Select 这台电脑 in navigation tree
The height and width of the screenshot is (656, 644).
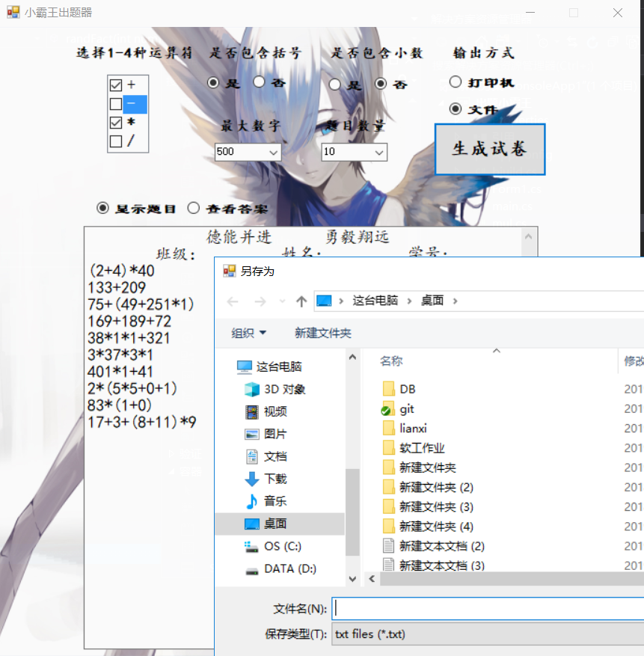coord(269,367)
